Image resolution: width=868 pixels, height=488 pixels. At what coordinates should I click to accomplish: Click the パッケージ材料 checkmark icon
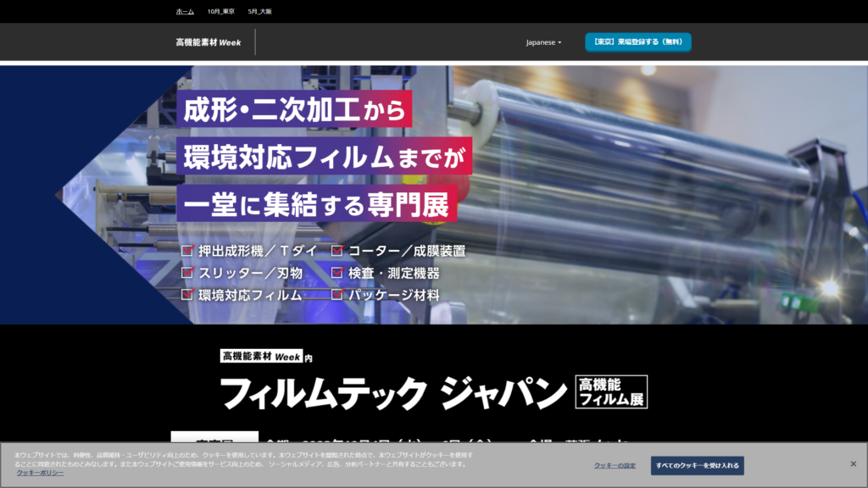[337, 294]
